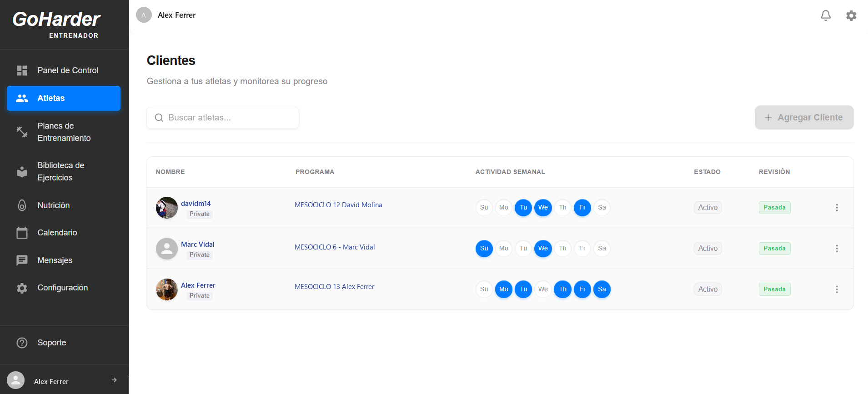Click the Mo day bubble for Alex Ferrer
This screenshot has width=868, height=394.
click(x=504, y=289)
